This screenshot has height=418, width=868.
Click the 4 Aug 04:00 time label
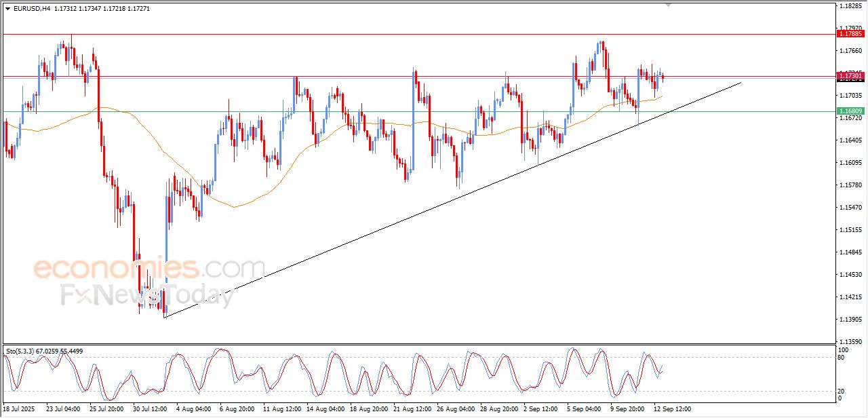pyautogui.click(x=193, y=409)
